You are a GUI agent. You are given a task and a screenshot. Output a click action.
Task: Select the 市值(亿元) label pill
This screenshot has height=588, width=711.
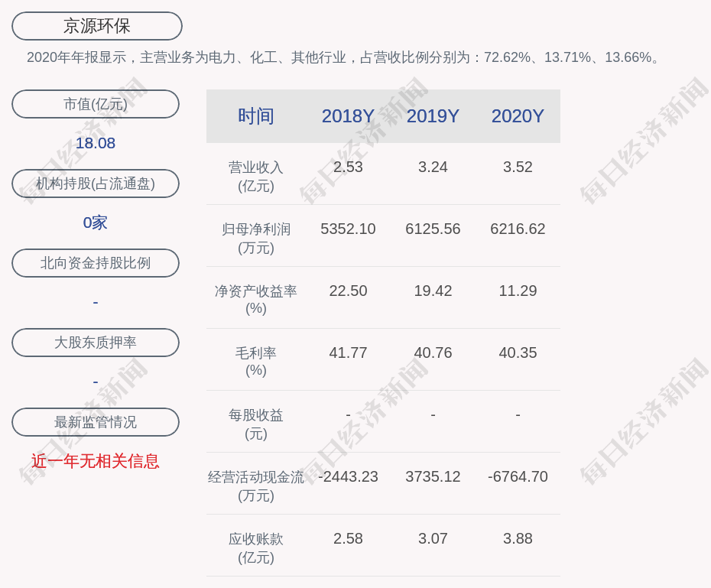coord(96,104)
